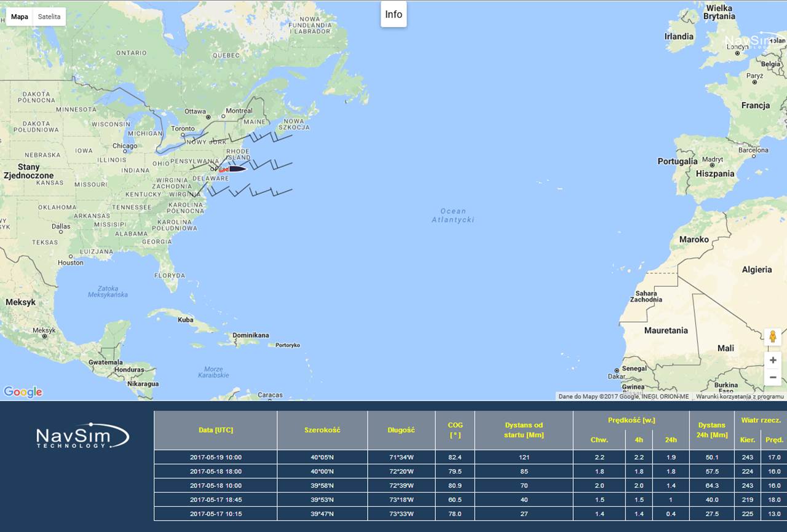Open the Info panel button
This screenshot has height=532, width=787.
(x=393, y=14)
